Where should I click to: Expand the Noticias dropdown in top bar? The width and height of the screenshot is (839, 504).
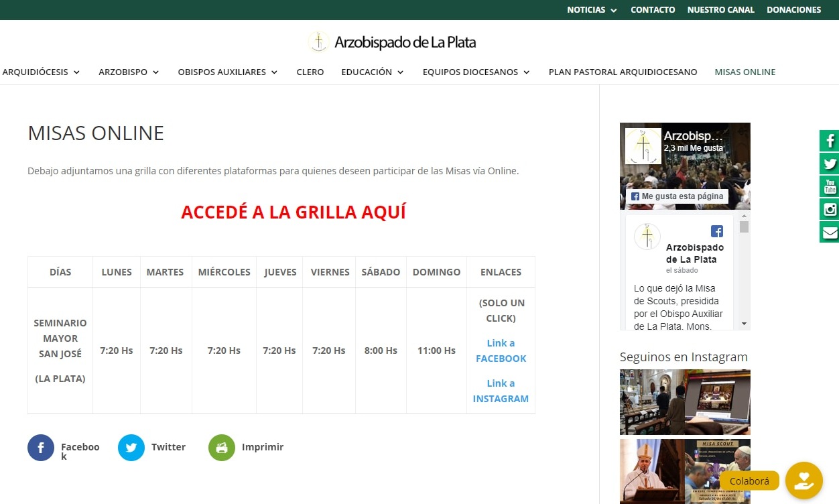(x=592, y=10)
